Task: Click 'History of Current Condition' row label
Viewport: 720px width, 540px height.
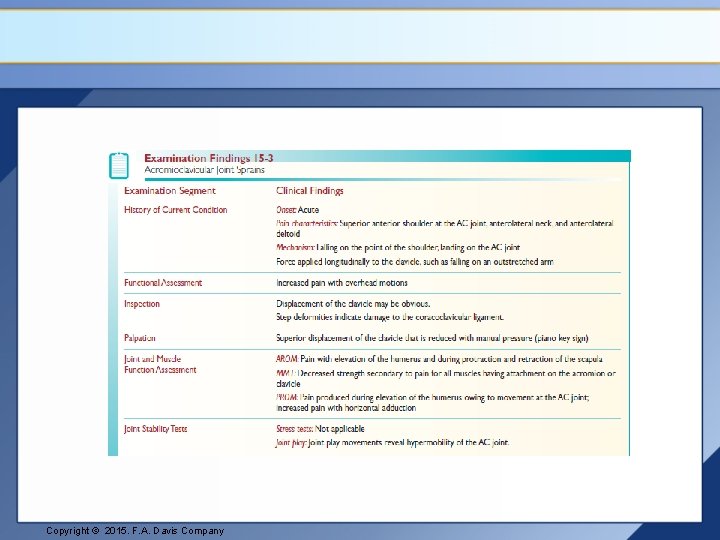Action: 175,210
